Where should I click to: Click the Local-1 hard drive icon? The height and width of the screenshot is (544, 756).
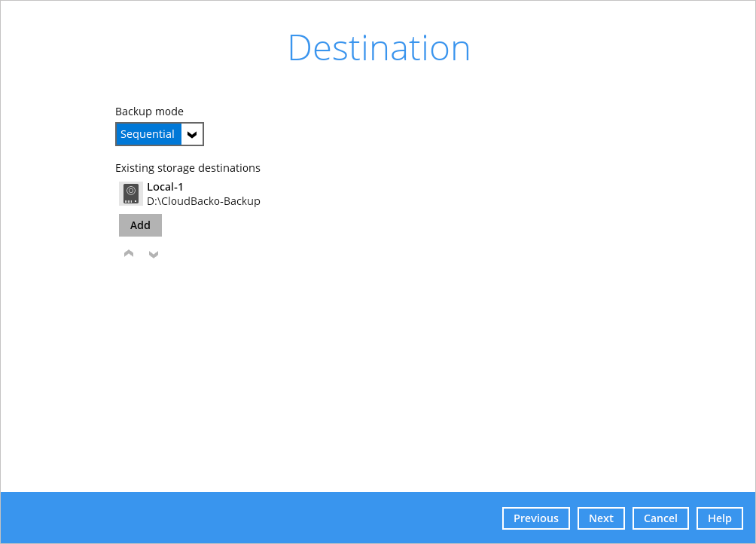131,194
